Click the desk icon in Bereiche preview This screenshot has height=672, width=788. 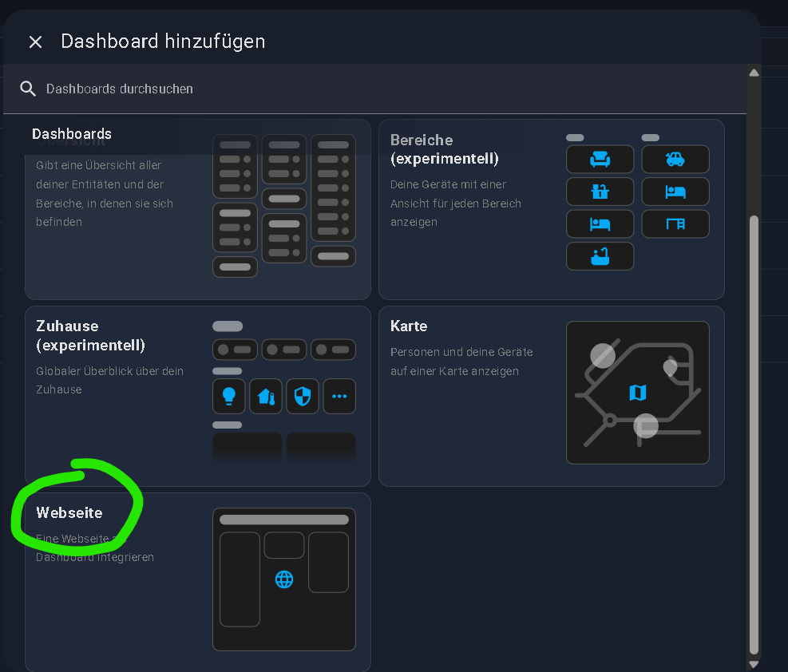coord(675,224)
